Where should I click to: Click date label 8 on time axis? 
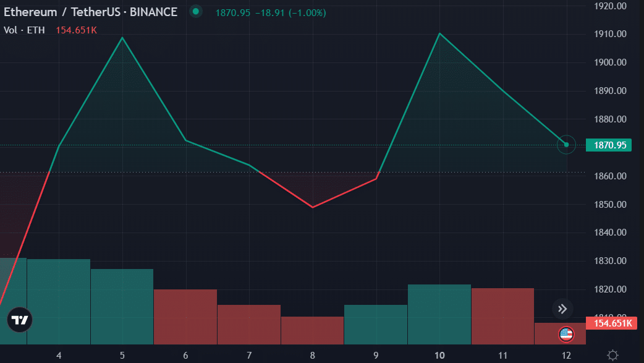click(x=313, y=356)
